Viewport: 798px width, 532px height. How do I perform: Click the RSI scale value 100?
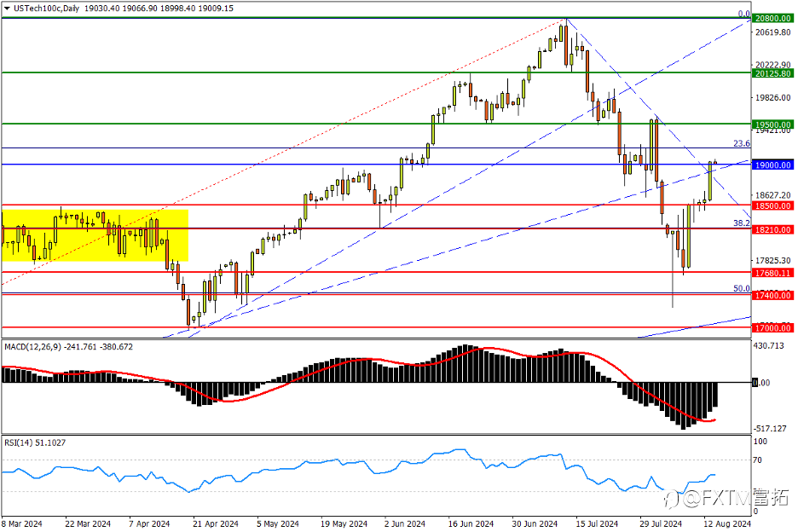(x=760, y=442)
